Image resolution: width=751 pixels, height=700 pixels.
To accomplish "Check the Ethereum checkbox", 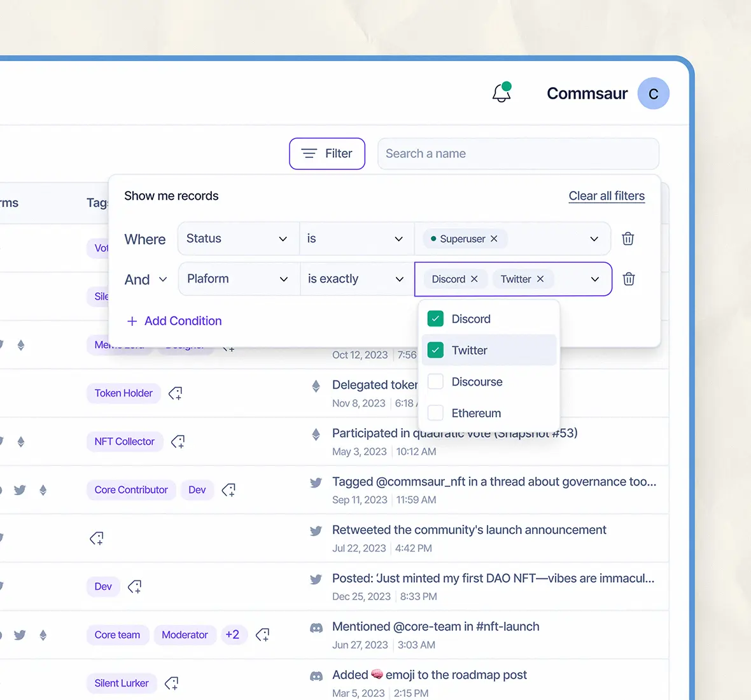I will pos(435,413).
